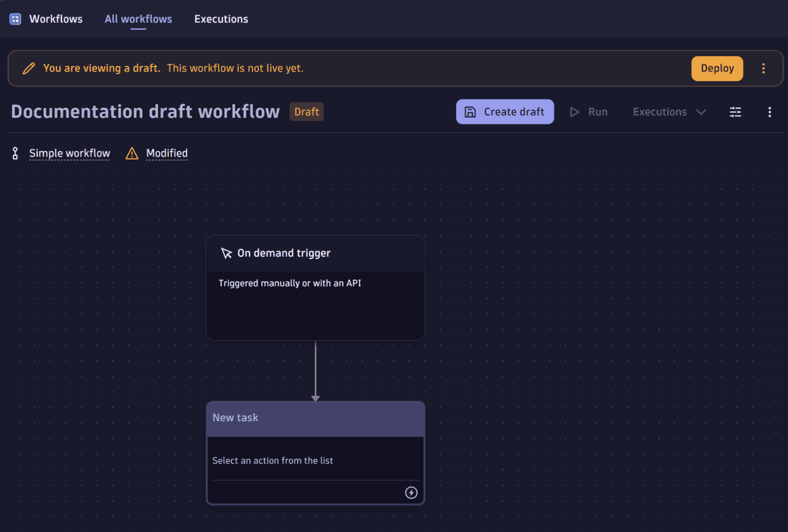
Task: Click the pencil icon in the draft banner
Action: point(29,68)
